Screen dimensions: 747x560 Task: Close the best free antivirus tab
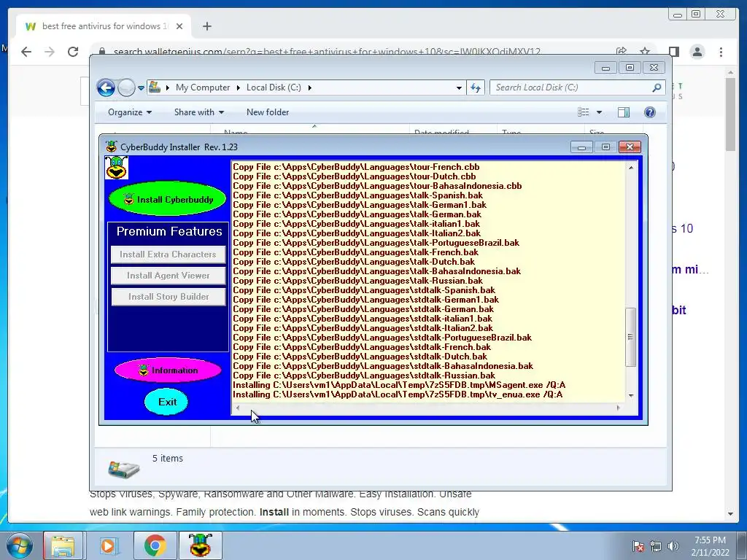(x=179, y=26)
